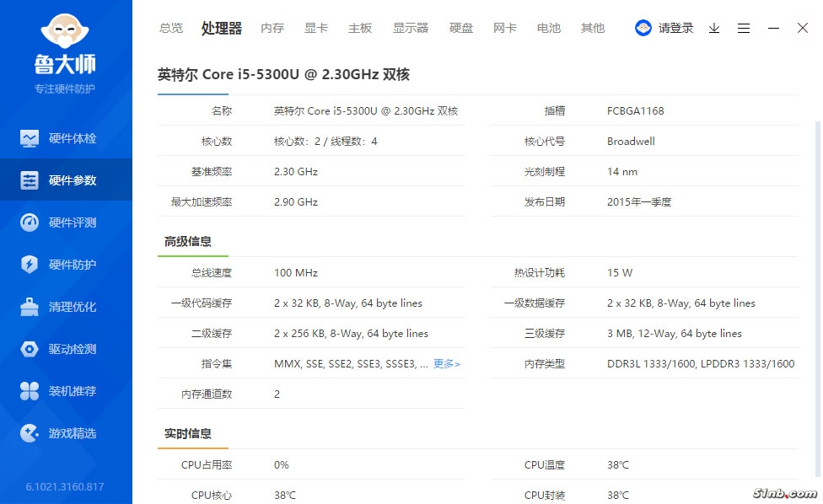The height and width of the screenshot is (504, 823).
Task: Select the 其他 tab
Action: tap(593, 28)
